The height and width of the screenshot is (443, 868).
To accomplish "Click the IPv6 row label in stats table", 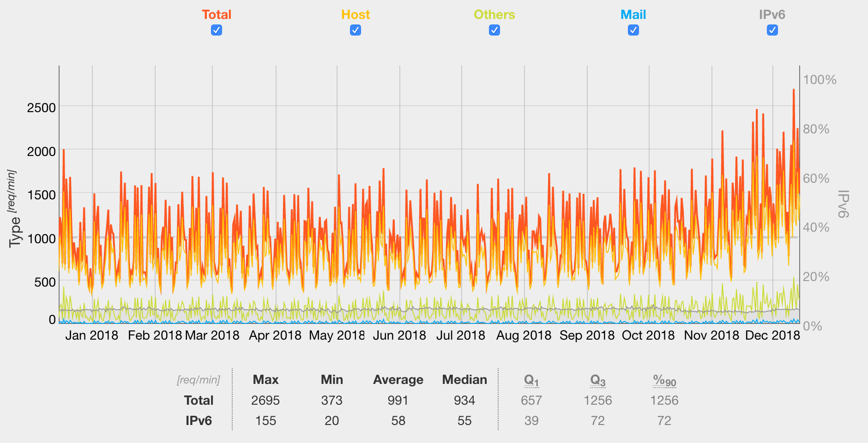I will 199,420.
